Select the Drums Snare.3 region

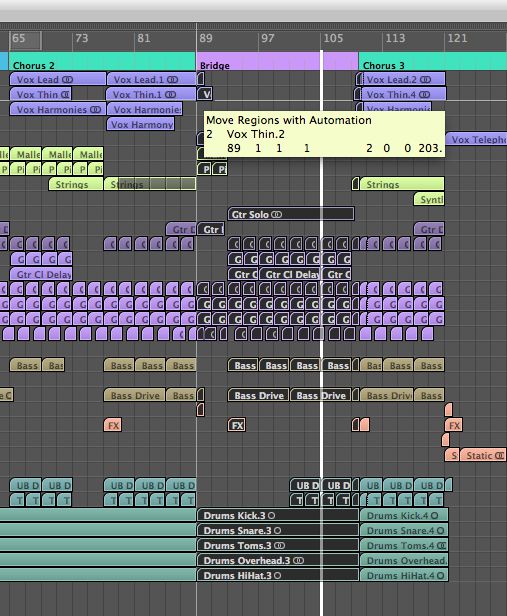[278, 530]
